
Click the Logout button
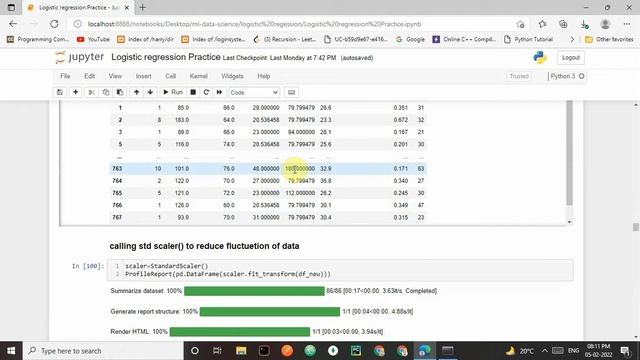coord(571,58)
